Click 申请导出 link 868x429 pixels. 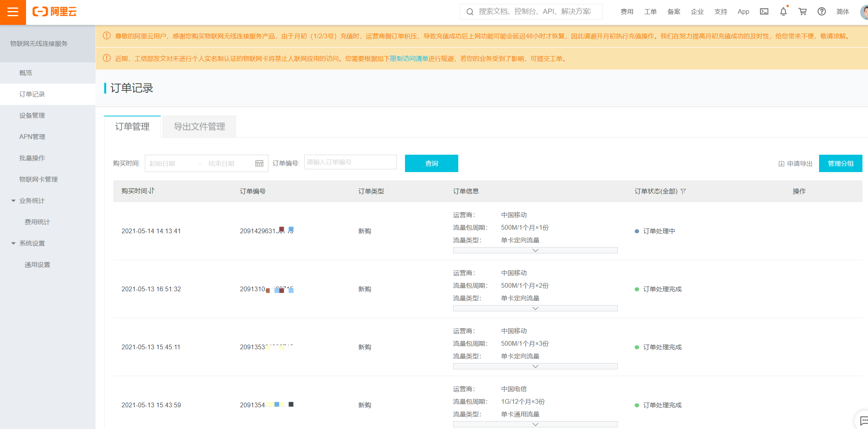800,163
